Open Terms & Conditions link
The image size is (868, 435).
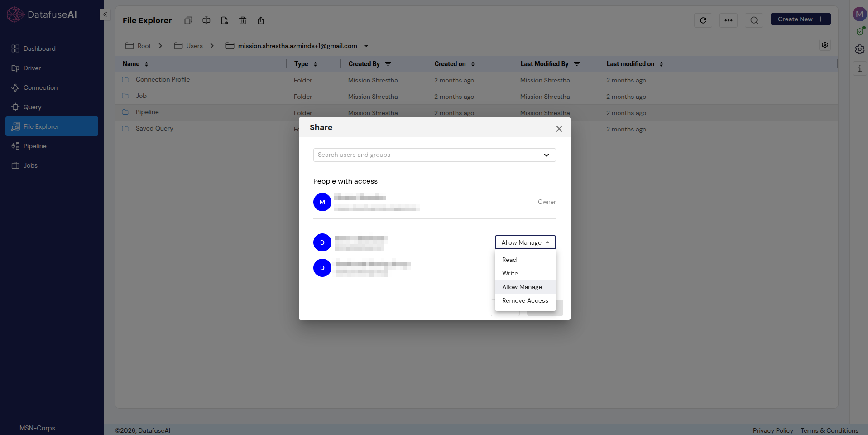click(829, 430)
